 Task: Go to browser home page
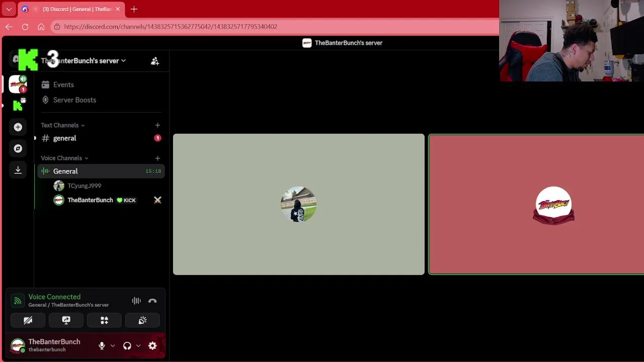coord(41,27)
